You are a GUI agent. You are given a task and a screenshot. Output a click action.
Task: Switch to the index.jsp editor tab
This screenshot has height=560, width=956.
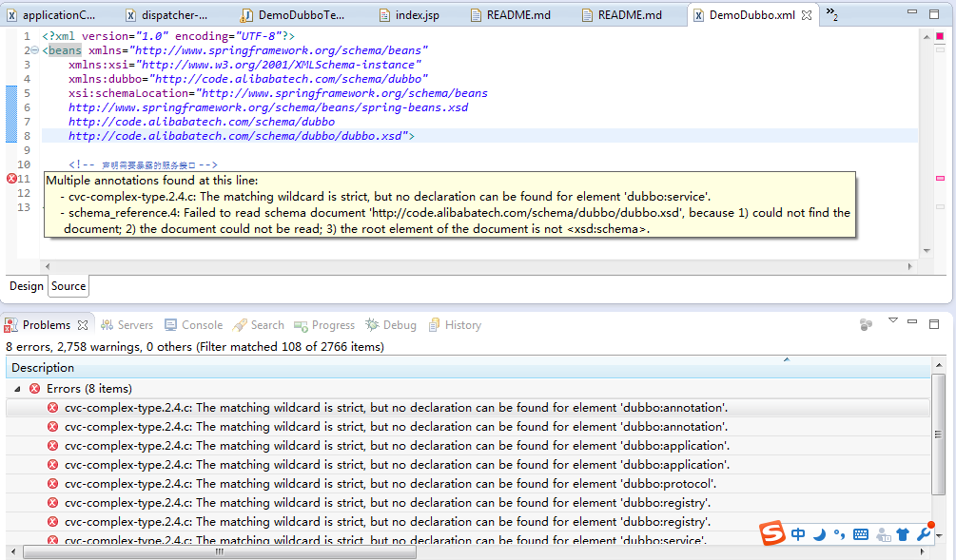pos(409,15)
